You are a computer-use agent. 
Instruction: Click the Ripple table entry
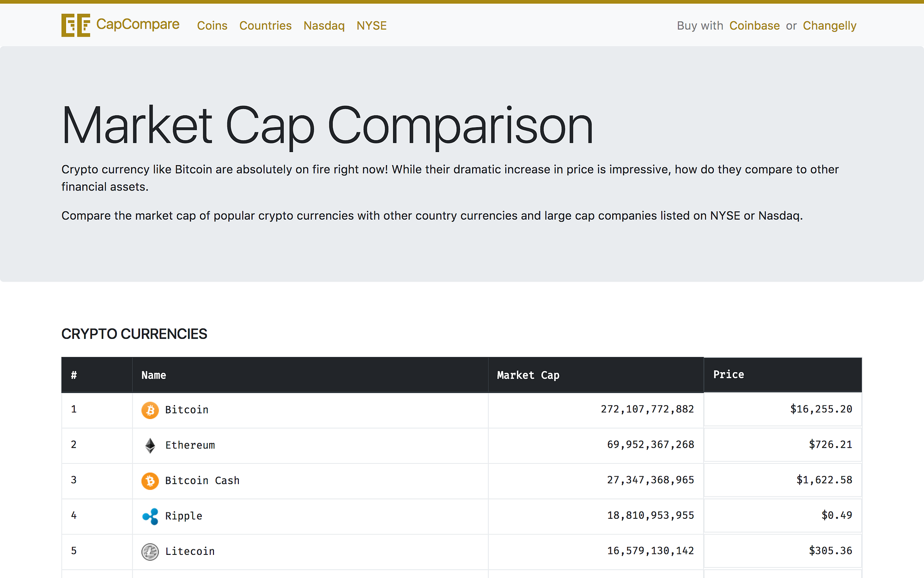point(183,516)
